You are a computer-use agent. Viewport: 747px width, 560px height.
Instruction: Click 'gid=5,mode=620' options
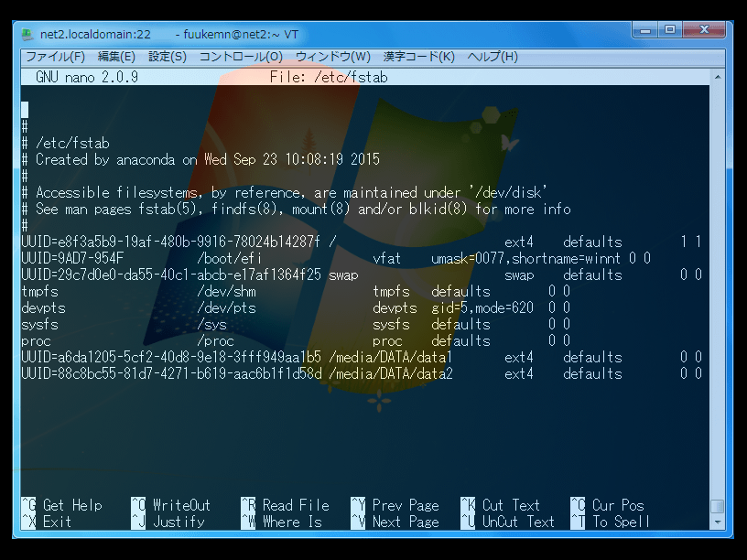point(482,307)
